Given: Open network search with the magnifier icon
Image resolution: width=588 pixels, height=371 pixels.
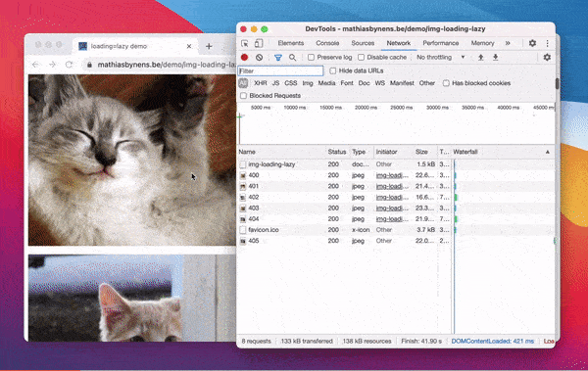Looking at the screenshot, I should (292, 58).
